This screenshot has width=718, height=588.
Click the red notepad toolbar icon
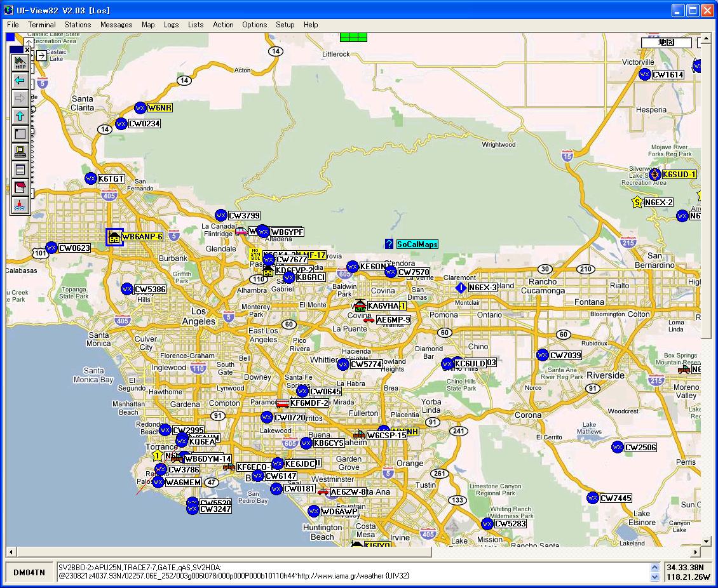pyautogui.click(x=20, y=187)
